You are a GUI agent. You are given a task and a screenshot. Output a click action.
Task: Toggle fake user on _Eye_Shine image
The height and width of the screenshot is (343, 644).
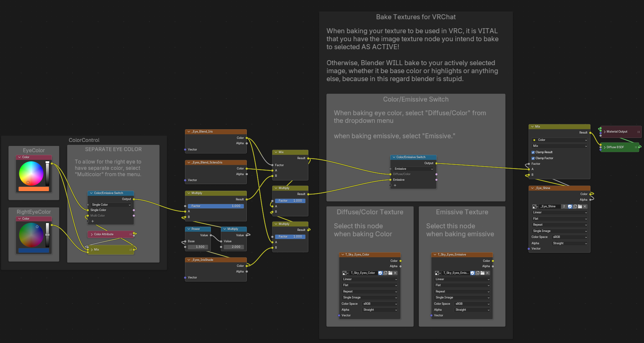[x=570, y=206]
